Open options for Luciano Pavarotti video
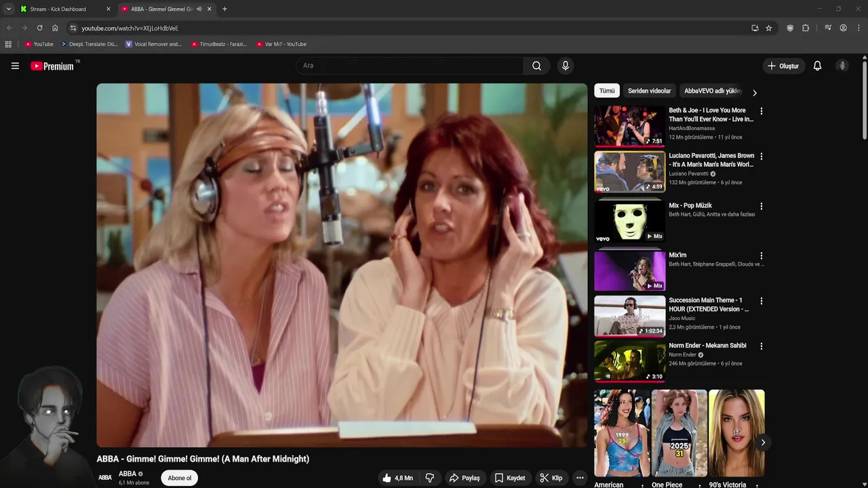The image size is (868, 488). [761, 157]
